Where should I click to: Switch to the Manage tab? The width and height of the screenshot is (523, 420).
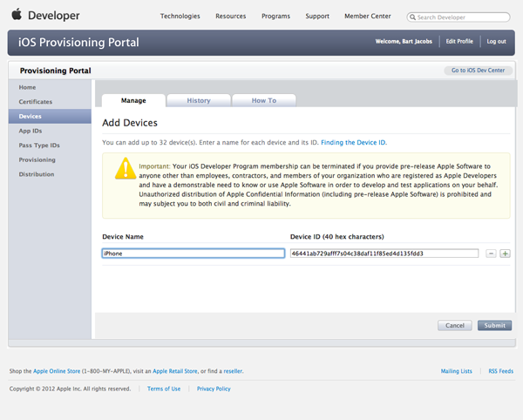133,100
